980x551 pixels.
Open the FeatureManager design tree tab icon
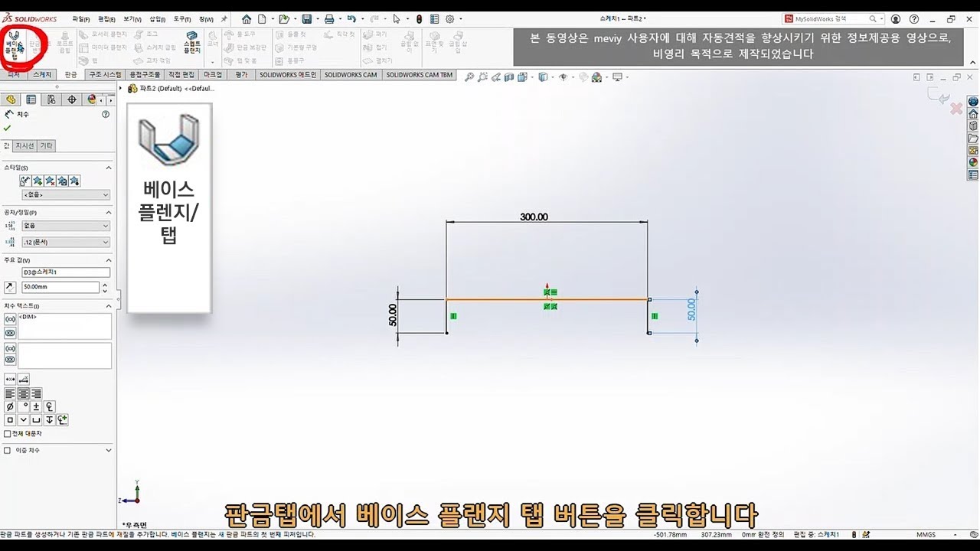click(11, 99)
